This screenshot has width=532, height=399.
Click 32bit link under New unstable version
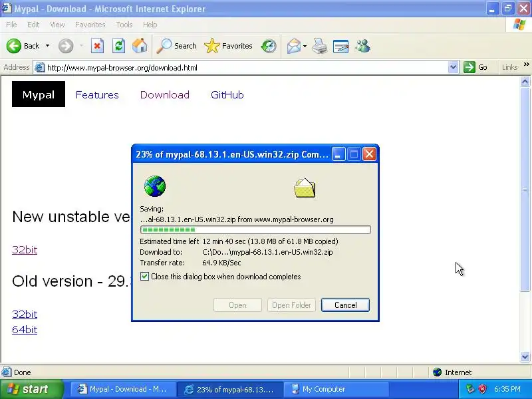coord(25,250)
